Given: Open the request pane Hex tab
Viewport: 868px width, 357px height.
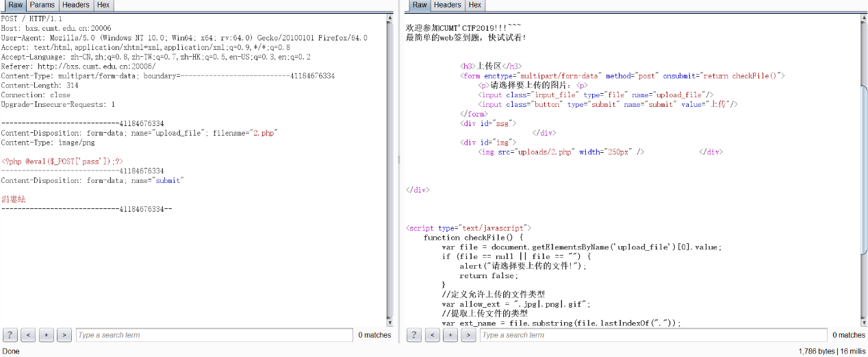Looking at the screenshot, I should pos(103,5).
